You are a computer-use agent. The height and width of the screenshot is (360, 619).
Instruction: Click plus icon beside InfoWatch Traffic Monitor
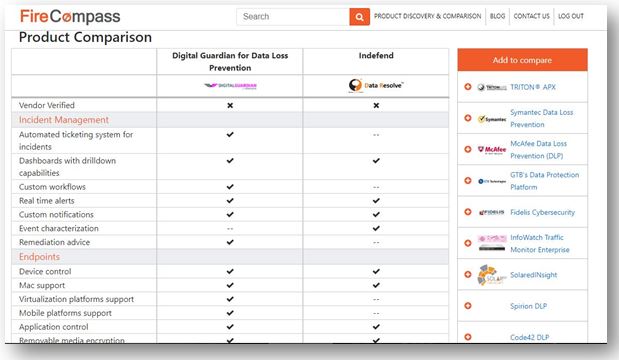click(x=468, y=243)
